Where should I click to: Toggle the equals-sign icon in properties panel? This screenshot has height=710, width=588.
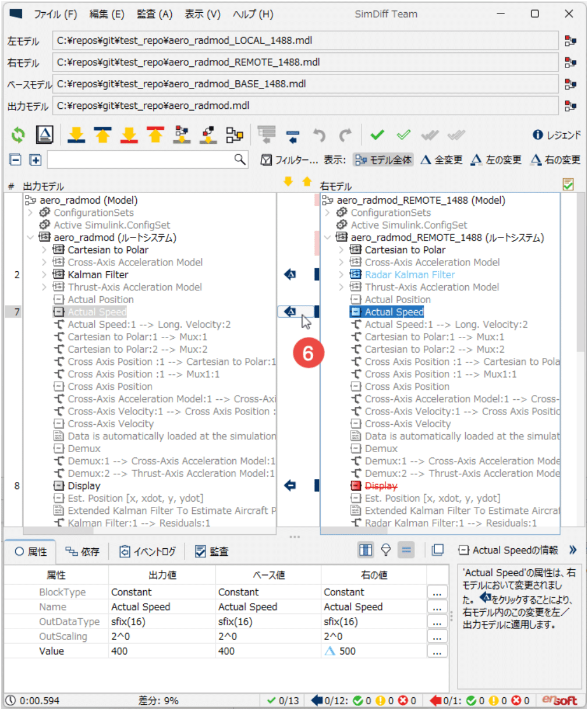406,550
